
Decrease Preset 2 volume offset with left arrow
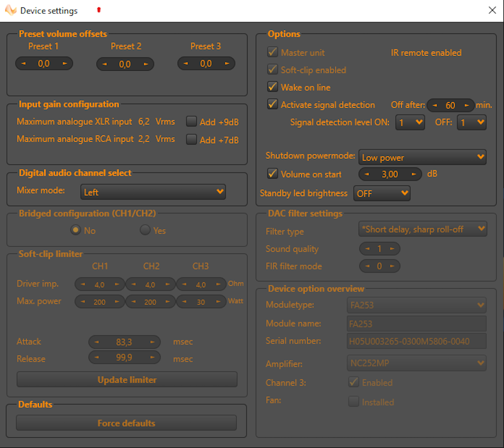[x=104, y=64]
